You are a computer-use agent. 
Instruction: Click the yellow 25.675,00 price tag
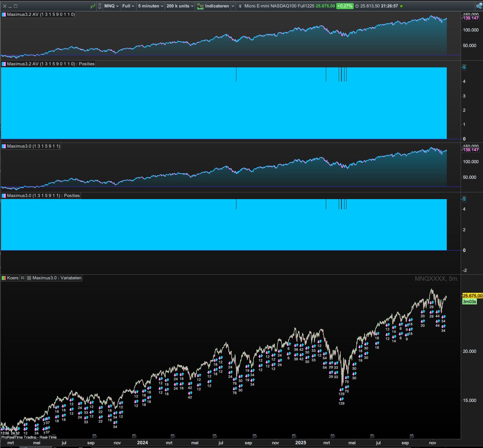click(x=472, y=296)
